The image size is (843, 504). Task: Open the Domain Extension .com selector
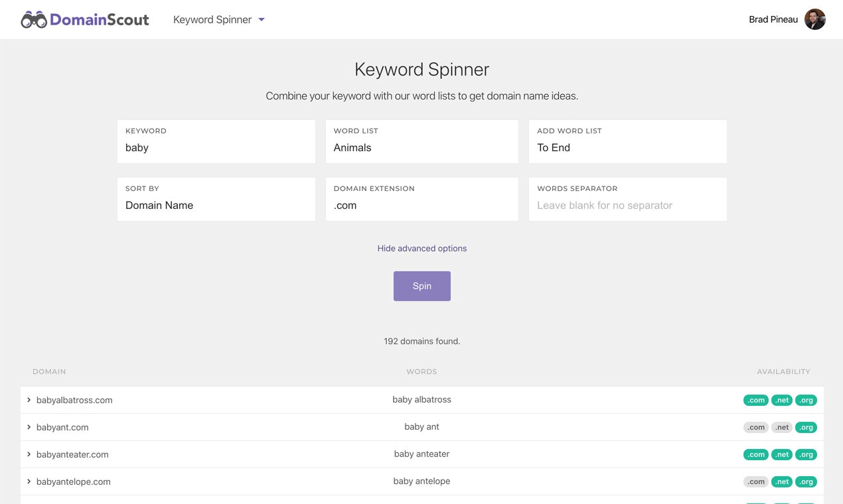tap(421, 206)
